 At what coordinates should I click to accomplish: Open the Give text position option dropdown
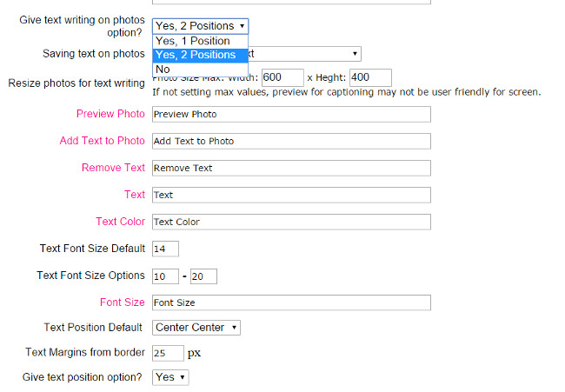[170, 377]
